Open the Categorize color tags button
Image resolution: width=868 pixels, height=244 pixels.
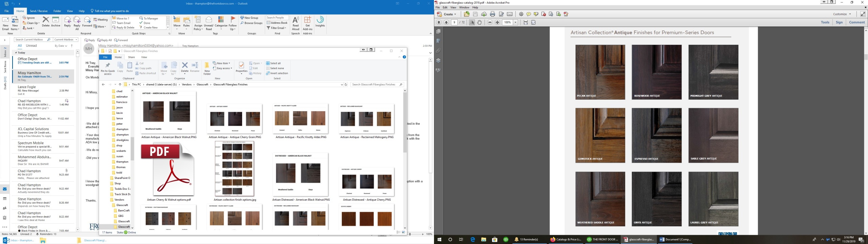221,23
